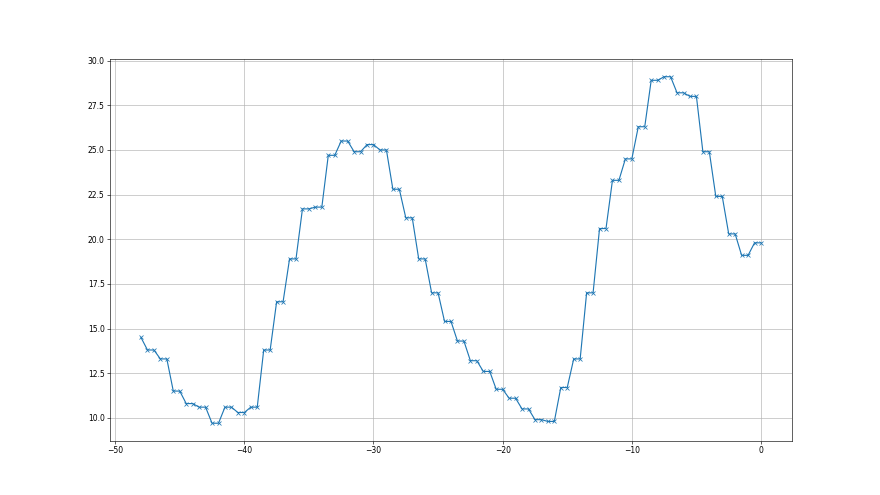Click the leftmost data marker on the line
The image size is (880, 495).
click(141, 338)
